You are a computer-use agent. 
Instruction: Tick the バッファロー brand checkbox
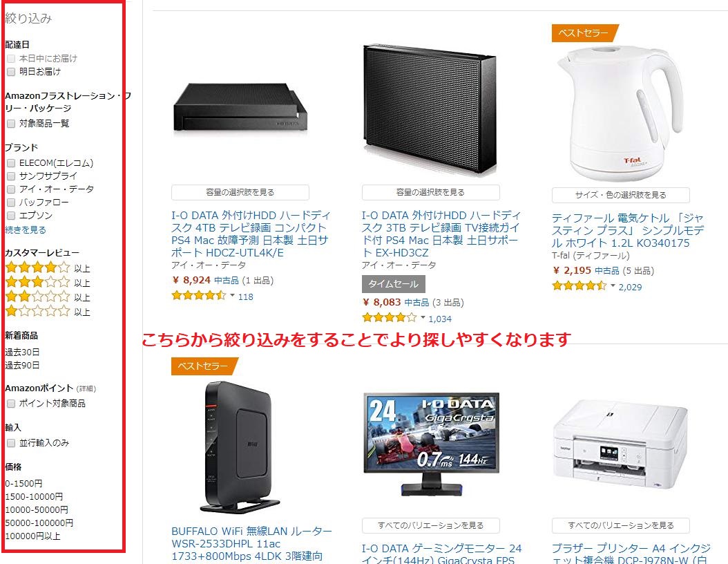(11, 203)
